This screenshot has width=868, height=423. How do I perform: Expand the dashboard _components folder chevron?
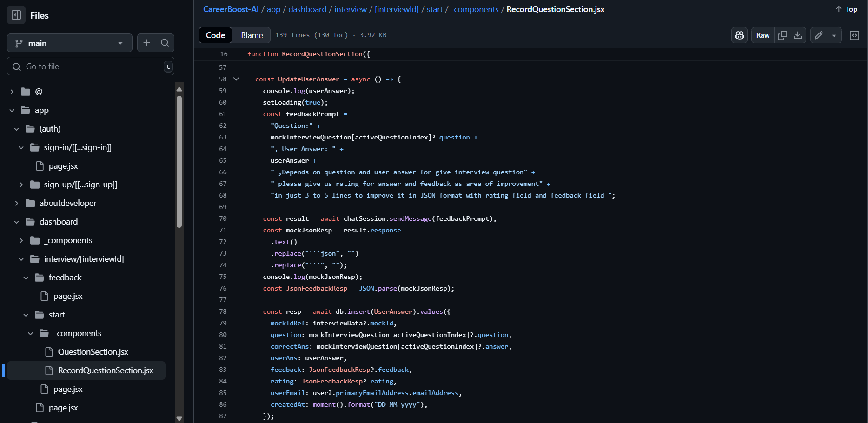click(x=21, y=240)
